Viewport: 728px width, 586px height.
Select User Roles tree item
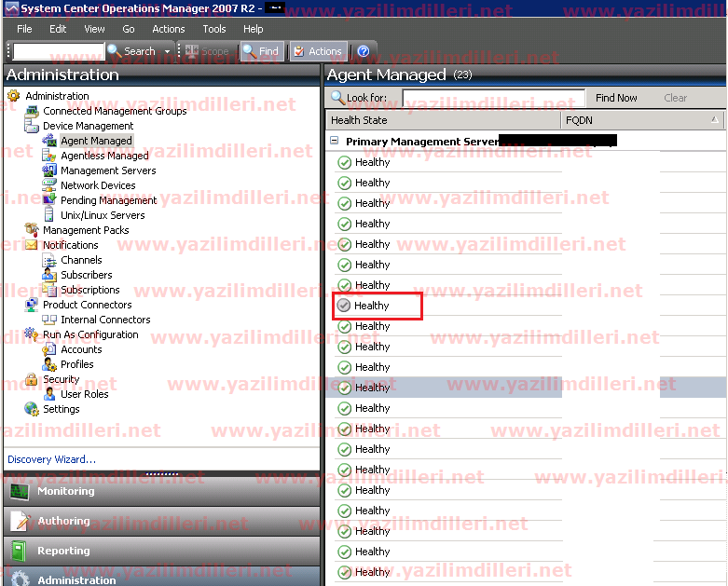pos(85,394)
